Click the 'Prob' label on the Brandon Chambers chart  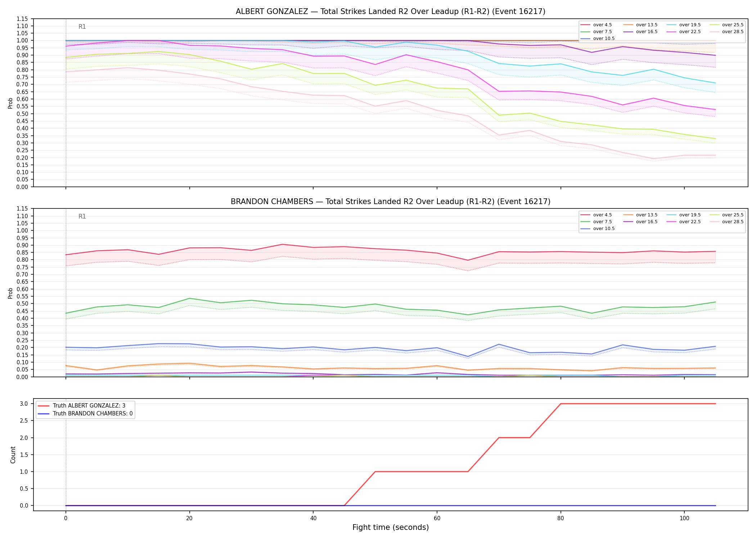tap(10, 293)
